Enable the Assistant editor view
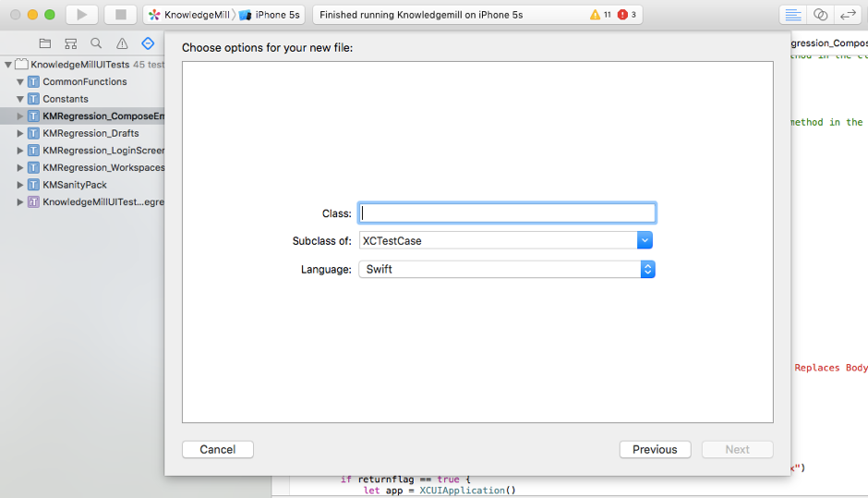 point(820,15)
